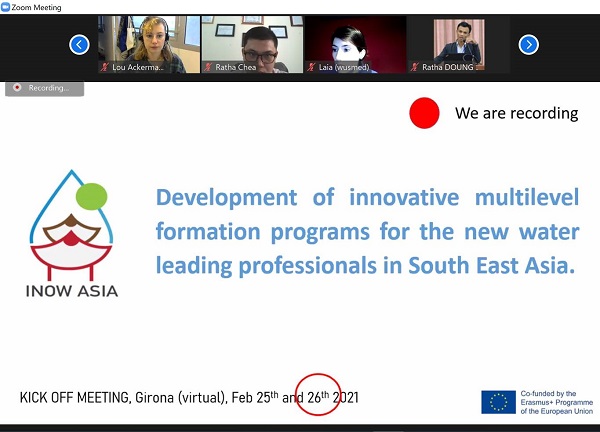Click the Zoom Meeting title bar icon

click(7, 7)
